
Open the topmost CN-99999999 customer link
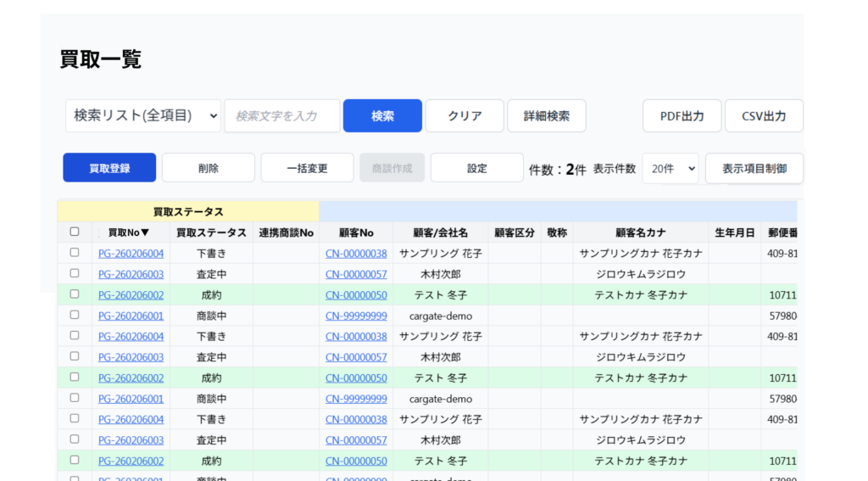tap(356, 316)
